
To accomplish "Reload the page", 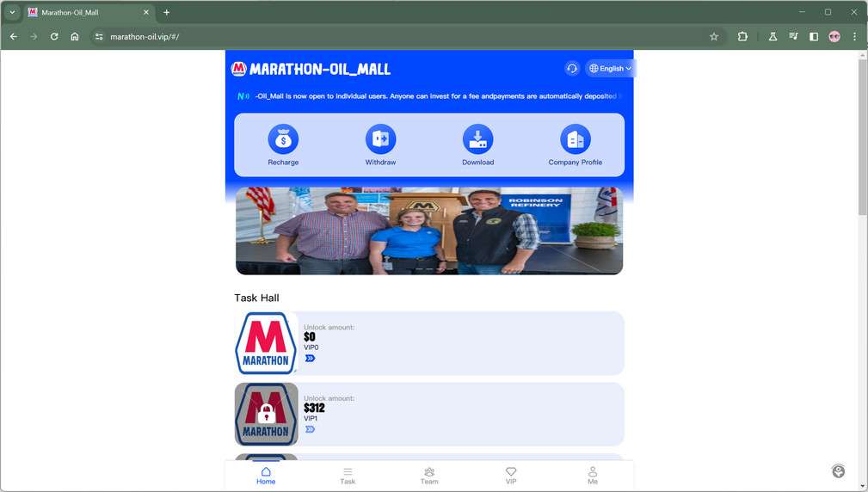I will click(x=54, y=36).
